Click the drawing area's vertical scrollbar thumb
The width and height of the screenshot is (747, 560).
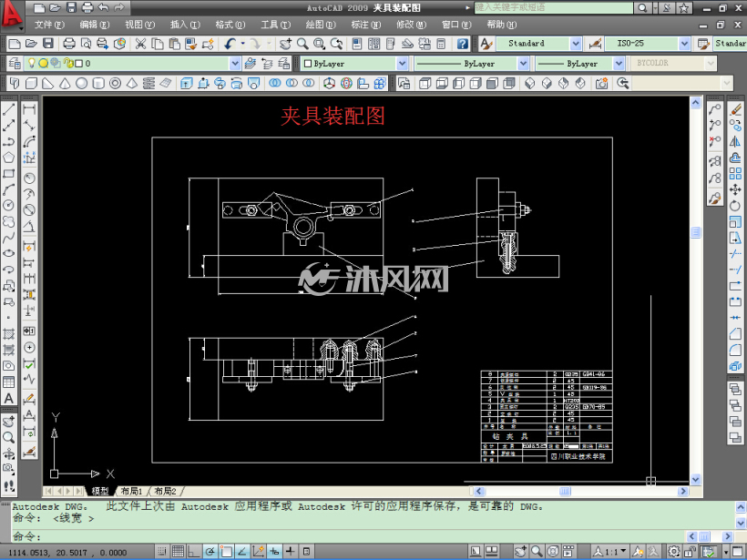click(x=696, y=232)
